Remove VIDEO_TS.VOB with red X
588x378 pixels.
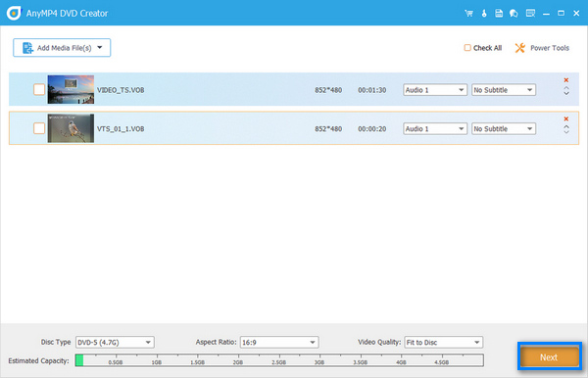click(x=566, y=80)
